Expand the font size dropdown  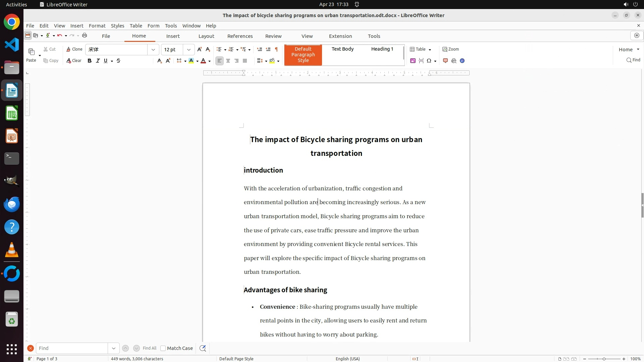pyautogui.click(x=189, y=50)
